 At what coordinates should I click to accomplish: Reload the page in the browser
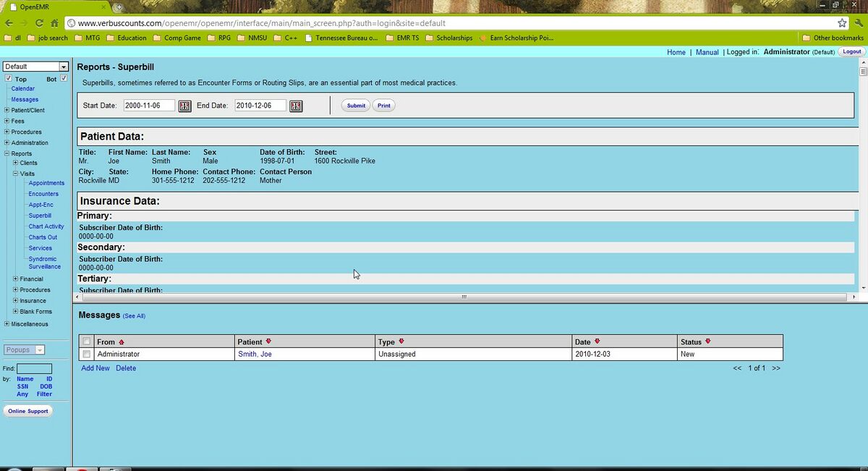(38, 23)
